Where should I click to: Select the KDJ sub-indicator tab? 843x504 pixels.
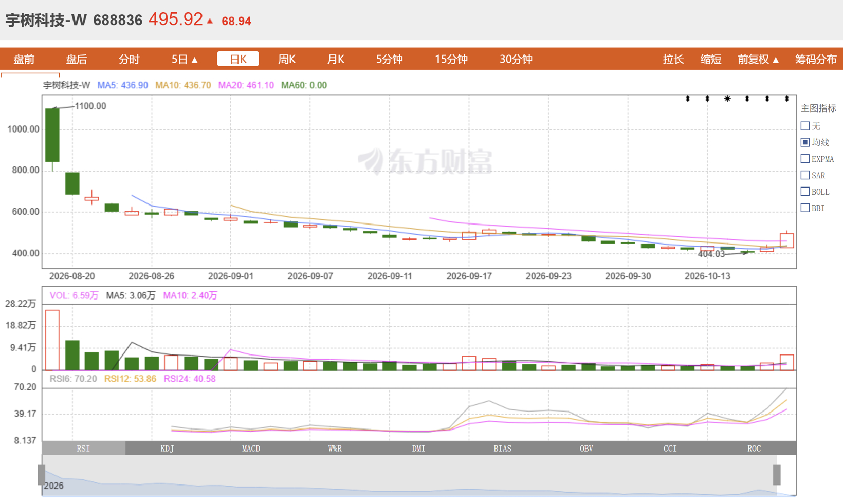click(x=168, y=448)
